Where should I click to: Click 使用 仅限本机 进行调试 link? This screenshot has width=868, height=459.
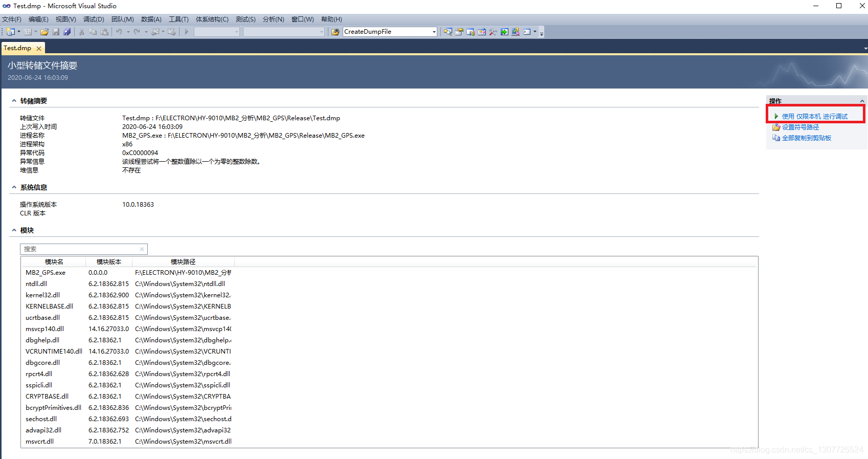[x=815, y=117]
